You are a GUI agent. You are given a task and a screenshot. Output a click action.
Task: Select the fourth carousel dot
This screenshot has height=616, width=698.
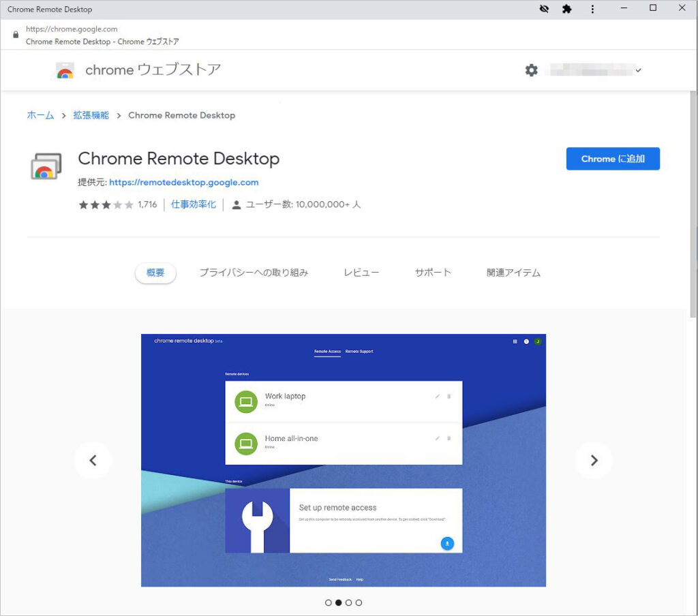click(x=359, y=602)
